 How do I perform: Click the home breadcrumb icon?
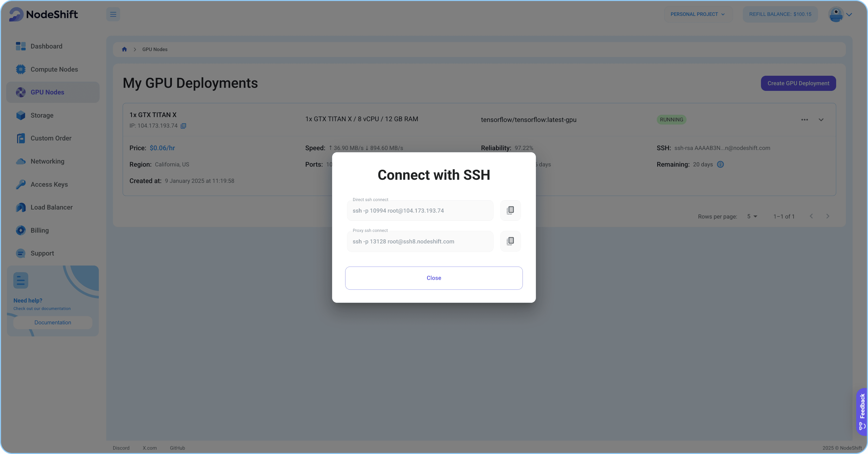tap(124, 49)
